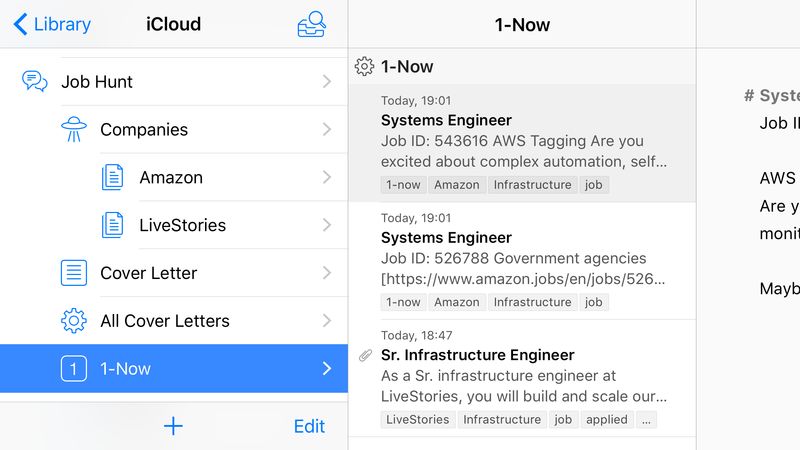Click the All Cover Letters gear icon
800x450 pixels.
pos(74,321)
